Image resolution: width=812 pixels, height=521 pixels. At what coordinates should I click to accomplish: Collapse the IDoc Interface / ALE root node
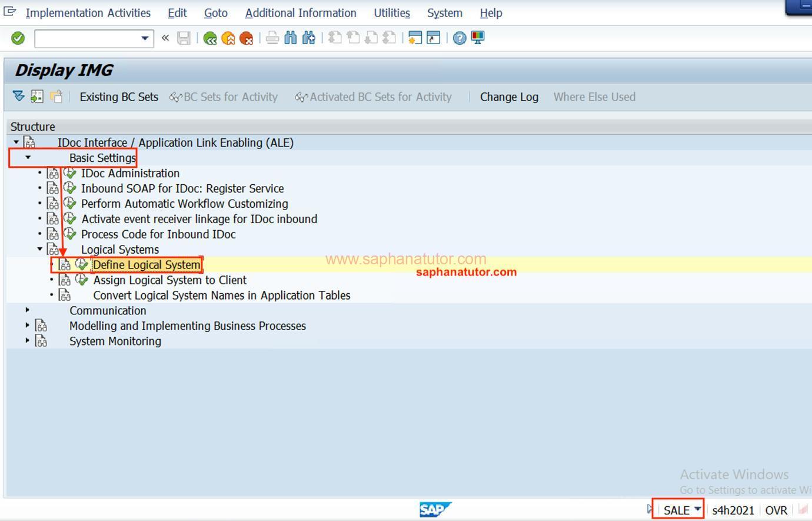point(16,142)
